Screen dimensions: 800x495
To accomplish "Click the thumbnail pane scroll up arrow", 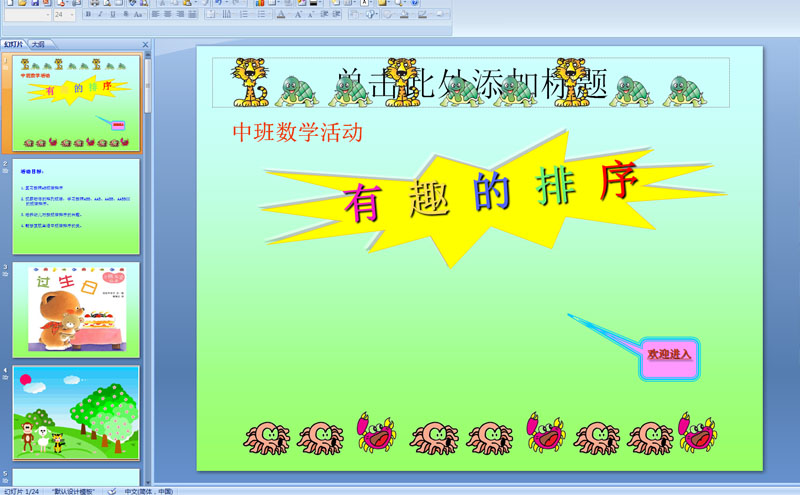I will point(148,54).
